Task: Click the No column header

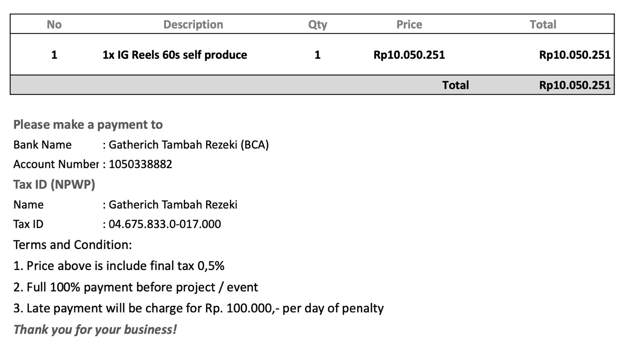Action: point(54,25)
